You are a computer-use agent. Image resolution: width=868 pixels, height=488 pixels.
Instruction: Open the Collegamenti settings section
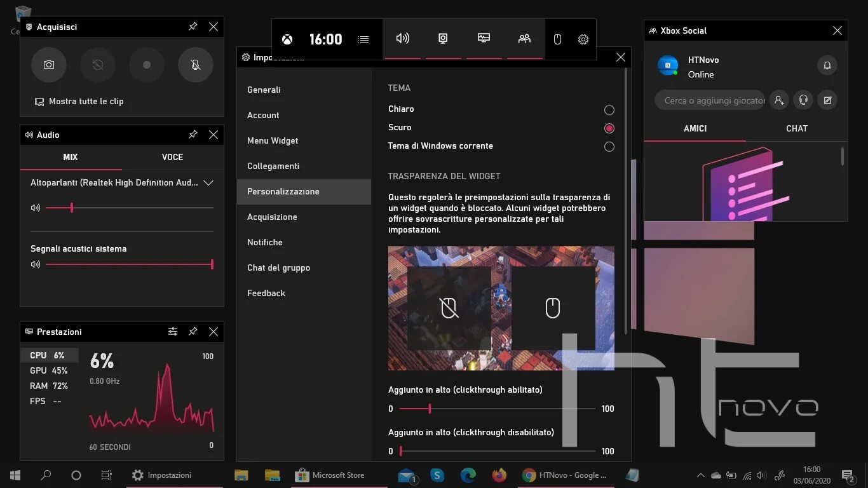304,166
